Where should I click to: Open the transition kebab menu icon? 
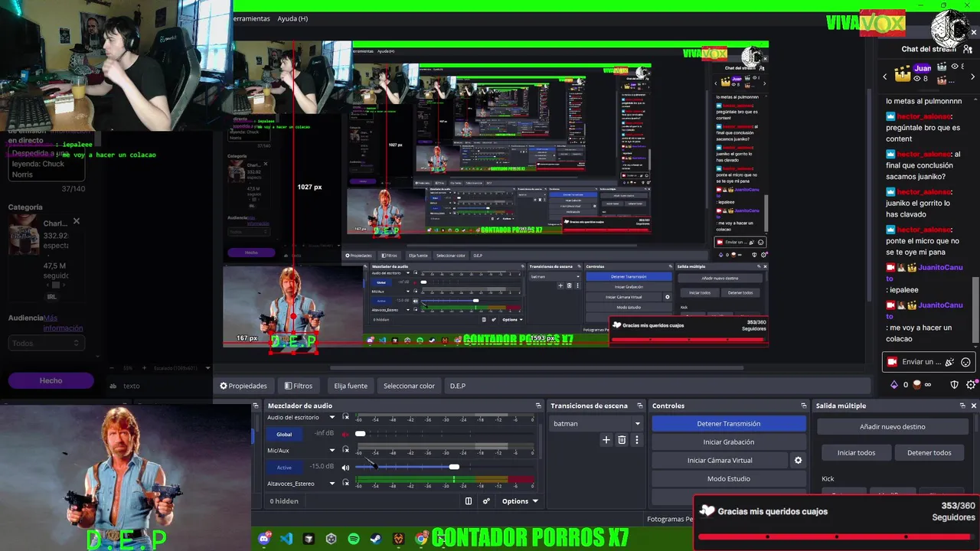tap(636, 440)
